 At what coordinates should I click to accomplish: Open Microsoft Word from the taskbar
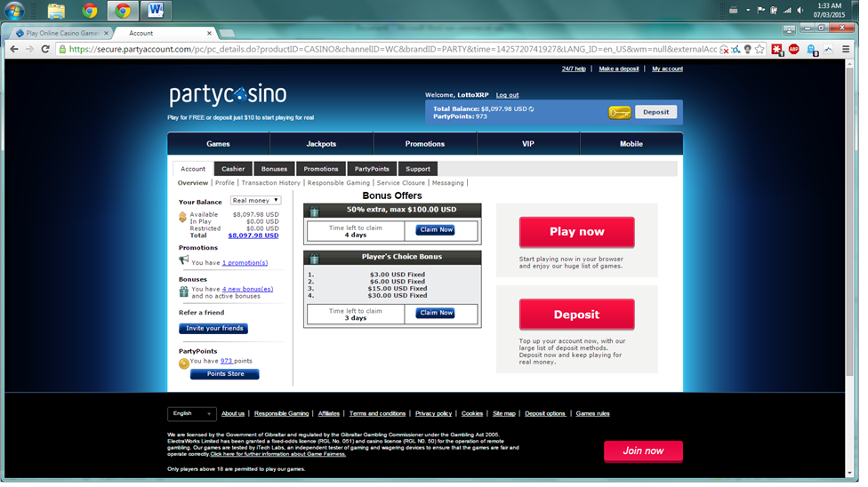click(x=156, y=10)
